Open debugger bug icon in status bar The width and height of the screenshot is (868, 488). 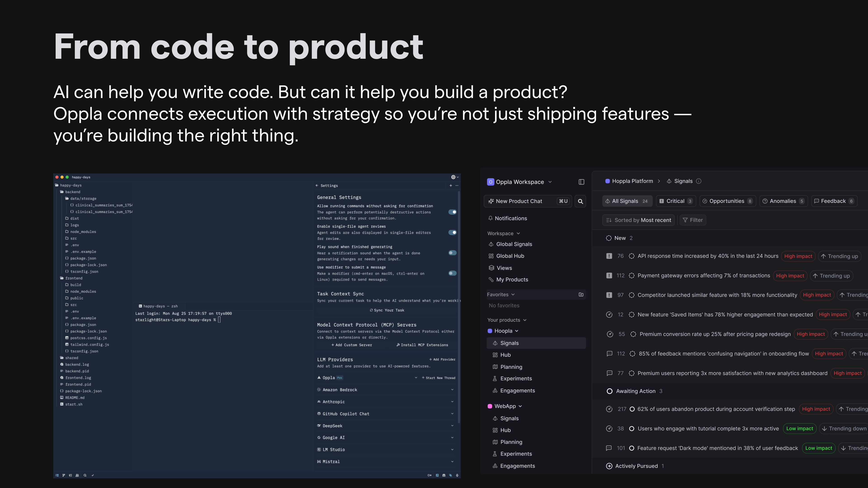click(444, 475)
